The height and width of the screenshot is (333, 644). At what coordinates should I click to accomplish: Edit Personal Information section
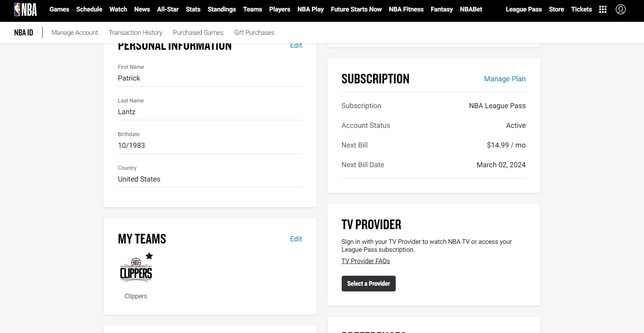pos(296,46)
